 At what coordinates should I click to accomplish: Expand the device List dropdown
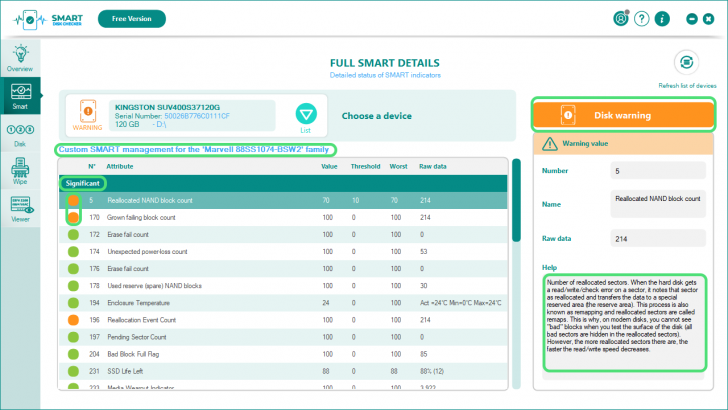point(306,114)
